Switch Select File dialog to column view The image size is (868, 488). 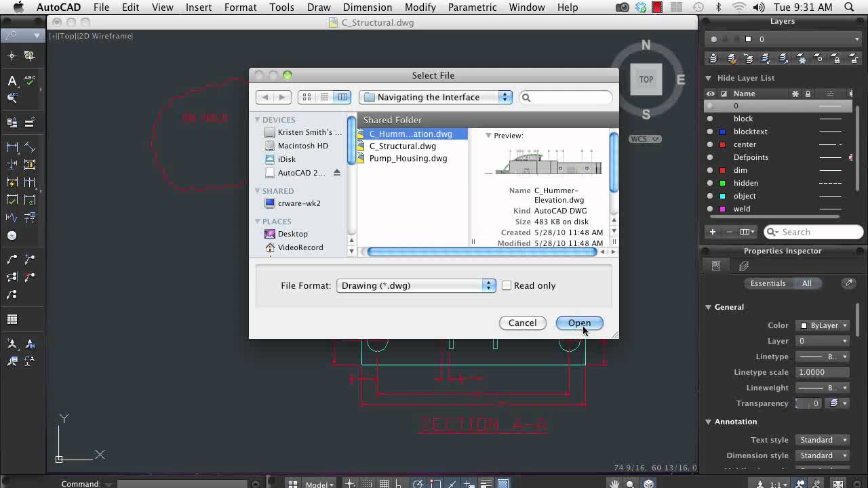[342, 97]
